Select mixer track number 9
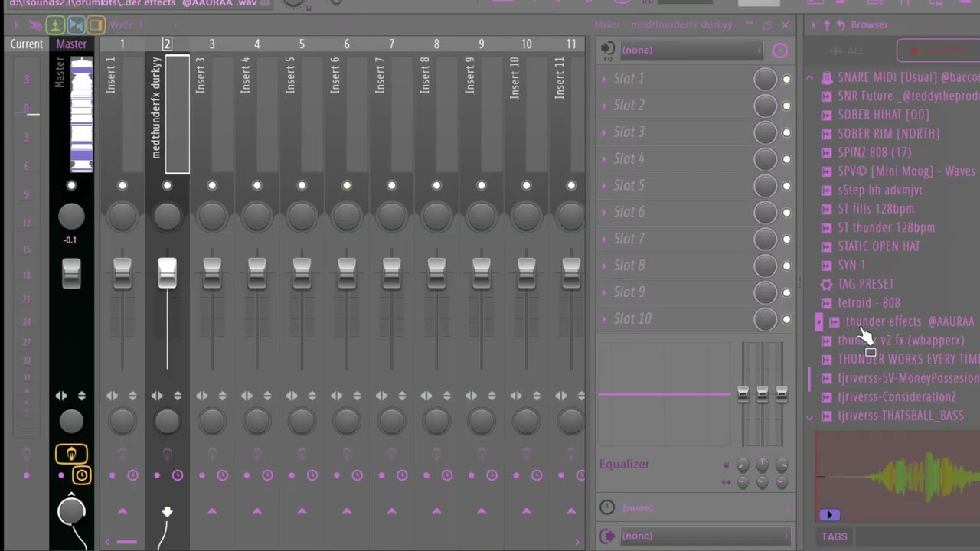Viewport: 980px width, 551px height. (x=482, y=44)
